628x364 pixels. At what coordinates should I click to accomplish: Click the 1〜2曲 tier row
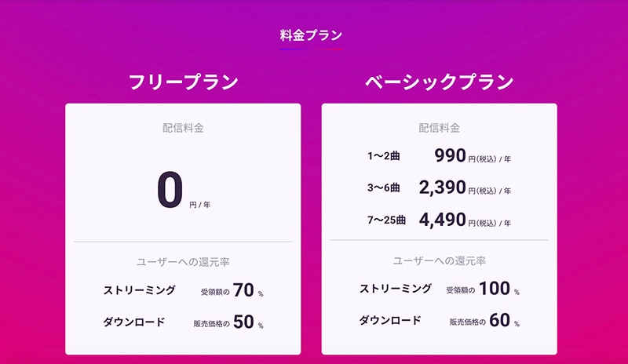pos(384,157)
